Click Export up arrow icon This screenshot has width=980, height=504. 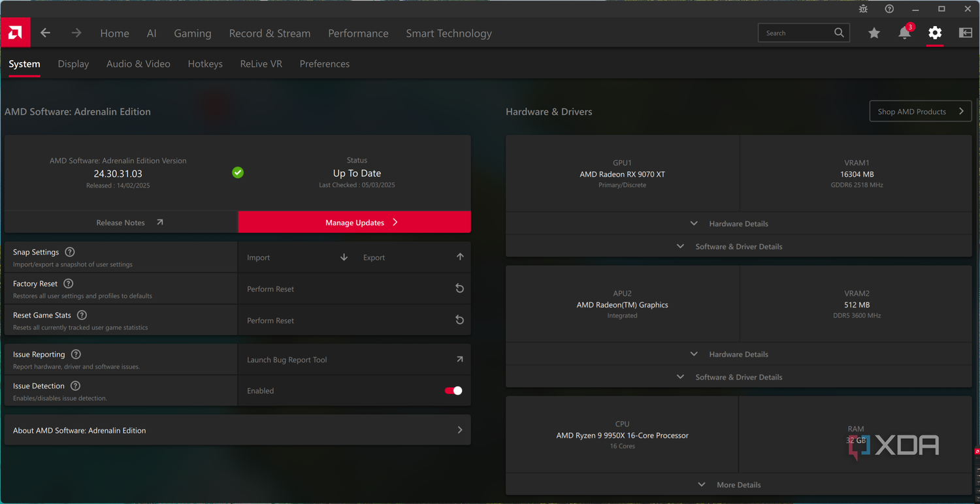pos(460,257)
